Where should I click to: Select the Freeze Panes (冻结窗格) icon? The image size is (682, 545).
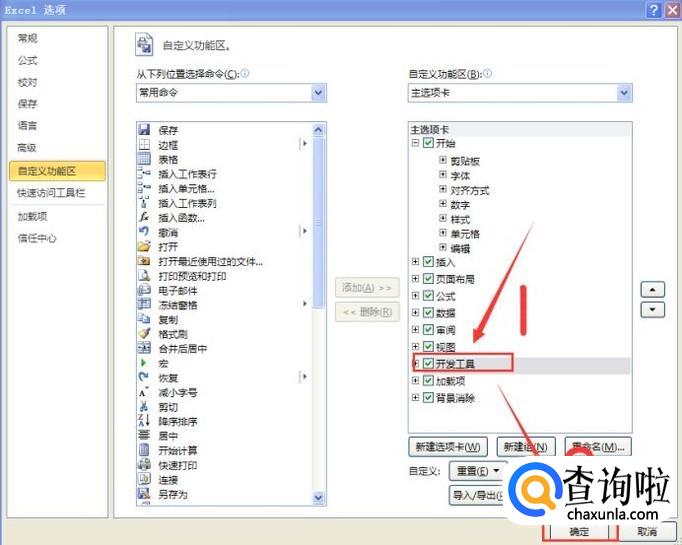click(144, 304)
